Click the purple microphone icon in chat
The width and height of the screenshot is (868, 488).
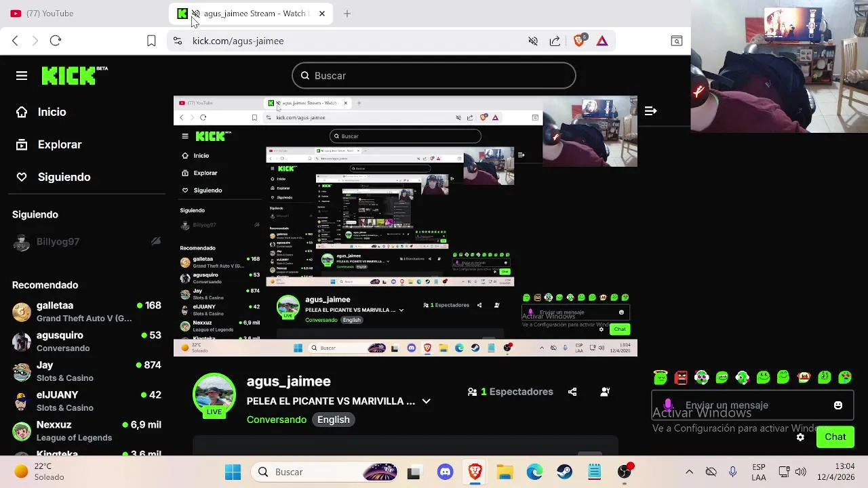(x=668, y=405)
